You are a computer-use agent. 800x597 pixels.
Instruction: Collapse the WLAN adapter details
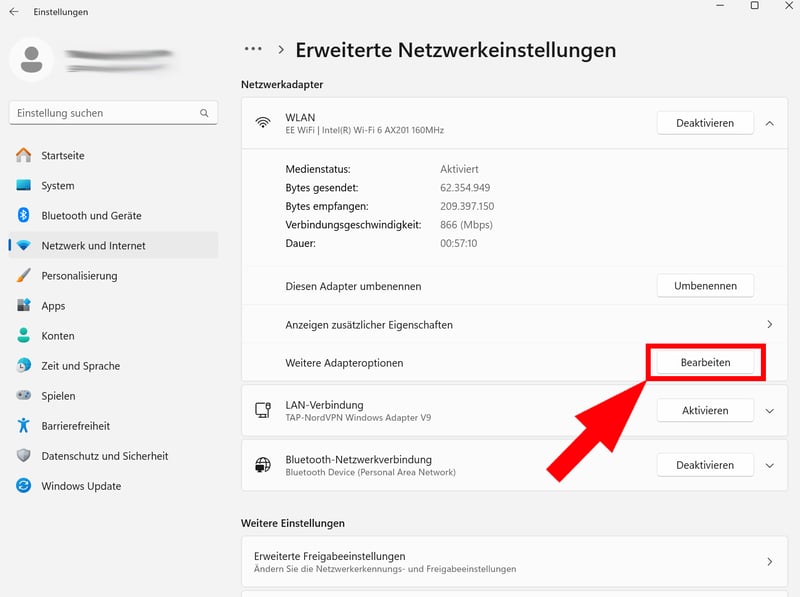pyautogui.click(x=770, y=123)
